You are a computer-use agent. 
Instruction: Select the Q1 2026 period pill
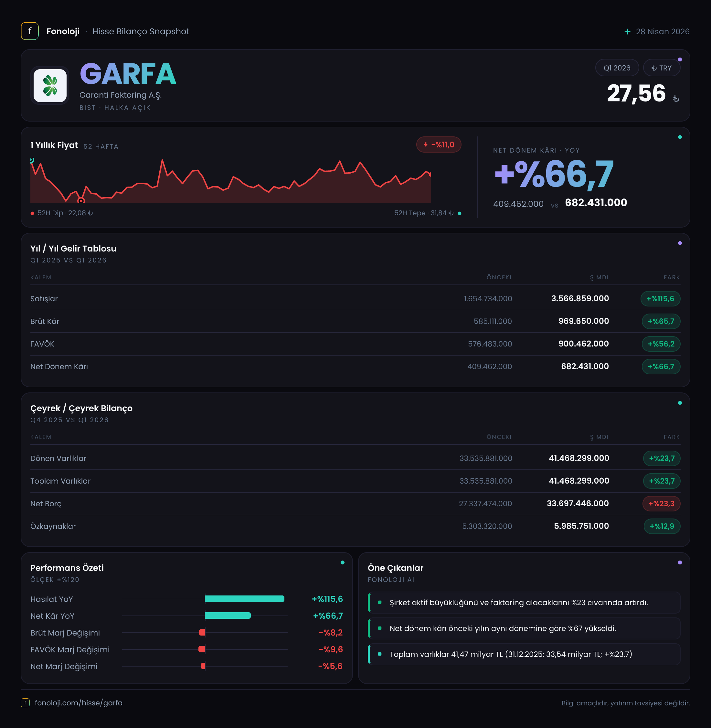617,68
